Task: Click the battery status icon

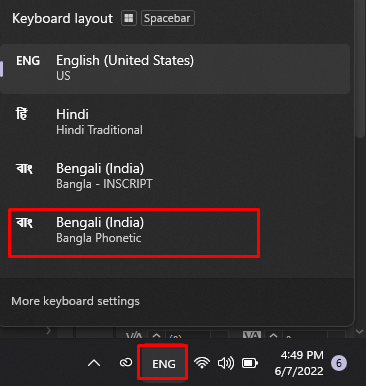Action: [250, 363]
